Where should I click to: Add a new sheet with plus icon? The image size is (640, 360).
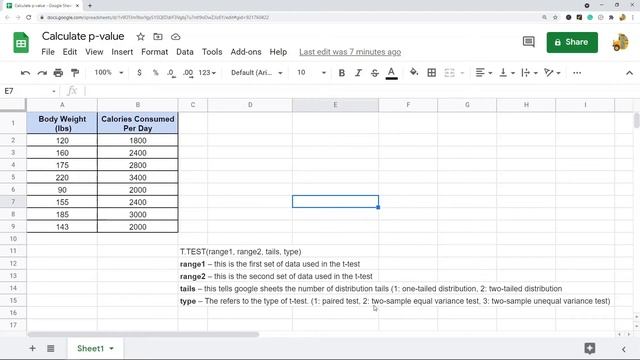[32, 348]
